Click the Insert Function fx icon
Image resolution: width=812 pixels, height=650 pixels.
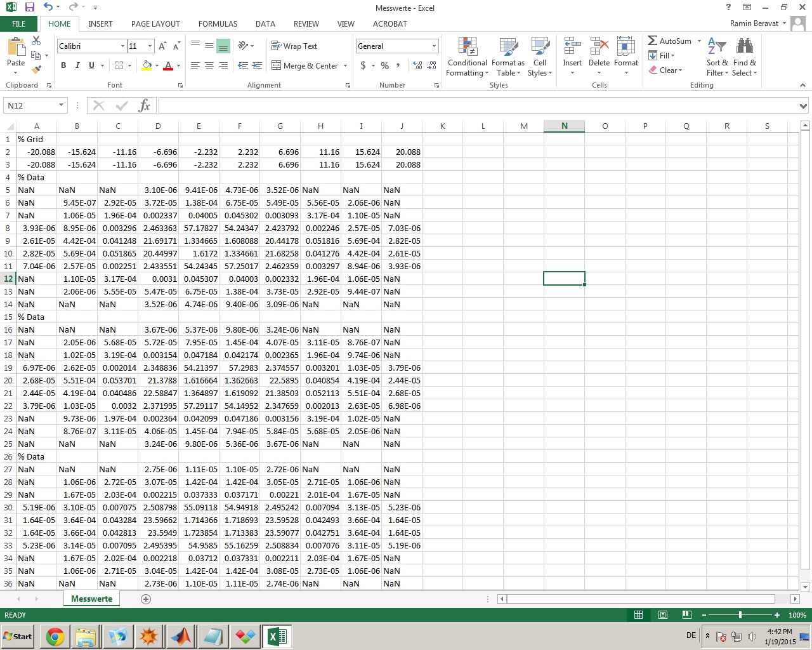(x=144, y=105)
